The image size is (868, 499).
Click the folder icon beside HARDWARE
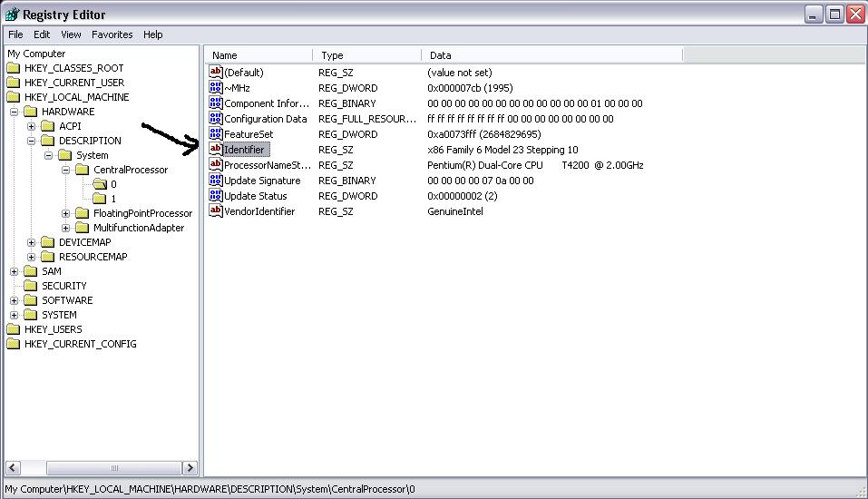click(31, 112)
